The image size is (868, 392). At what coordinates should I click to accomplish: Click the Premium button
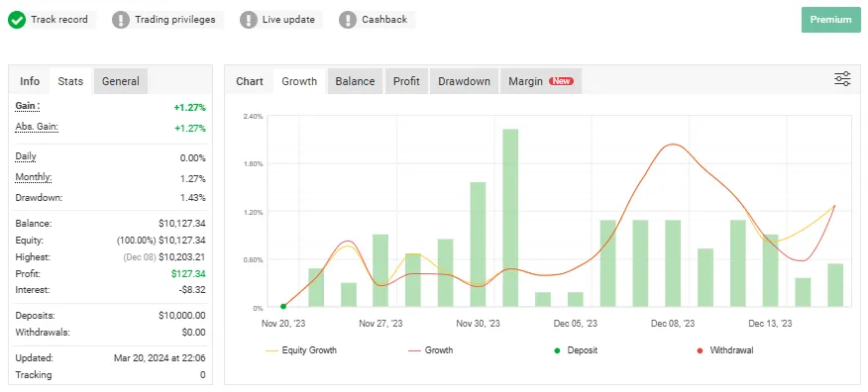[x=831, y=20]
